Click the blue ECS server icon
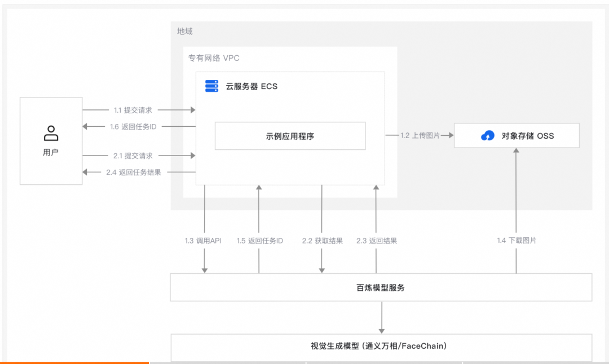Image resolution: width=609 pixels, height=364 pixels. pos(211,86)
